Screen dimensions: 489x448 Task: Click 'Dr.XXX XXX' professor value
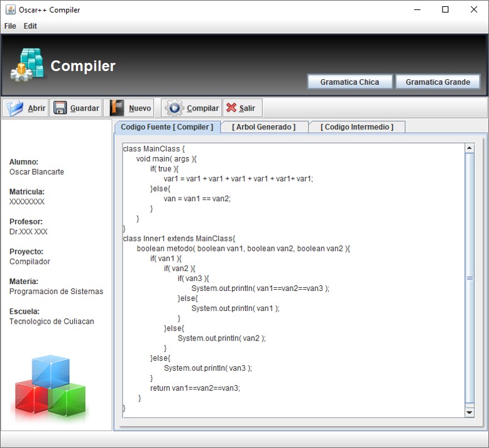tap(28, 232)
